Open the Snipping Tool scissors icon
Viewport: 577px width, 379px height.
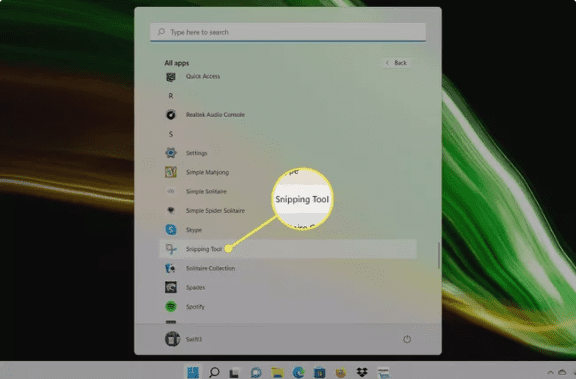click(x=171, y=249)
